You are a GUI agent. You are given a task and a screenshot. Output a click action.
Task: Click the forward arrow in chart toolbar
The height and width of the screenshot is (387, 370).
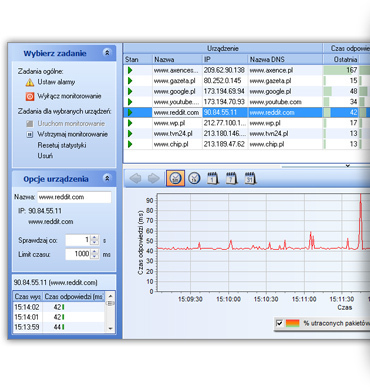point(153,178)
